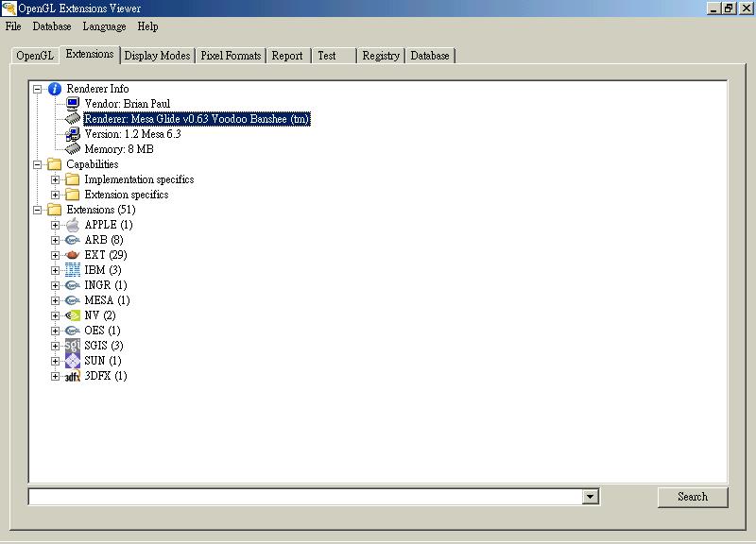Collapse the Extensions (51) node

[37, 210]
